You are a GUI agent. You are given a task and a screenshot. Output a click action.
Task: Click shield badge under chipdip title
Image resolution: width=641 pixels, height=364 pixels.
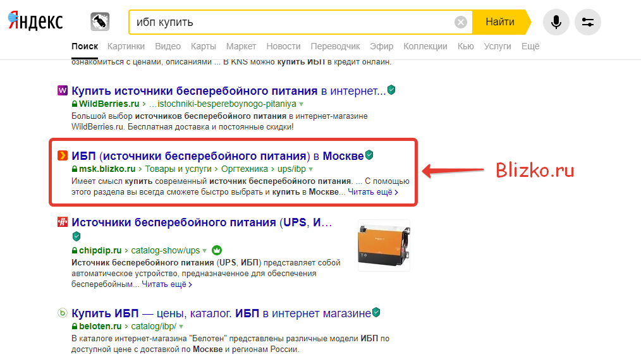(76, 236)
